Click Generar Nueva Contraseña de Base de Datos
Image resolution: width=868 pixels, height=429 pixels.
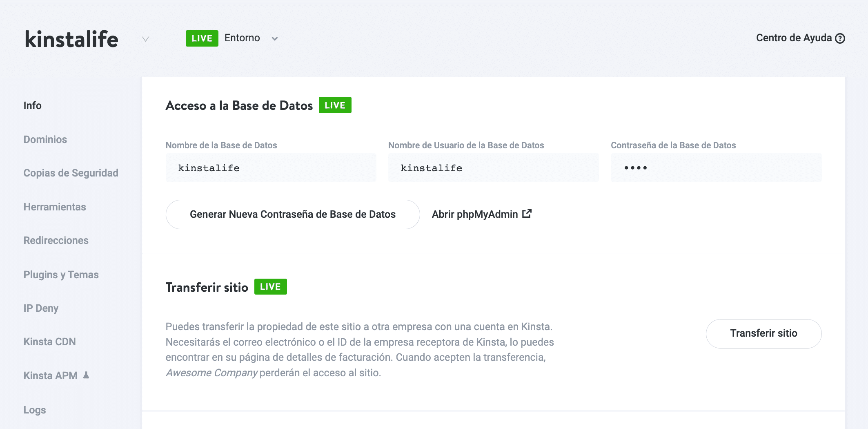[292, 214]
